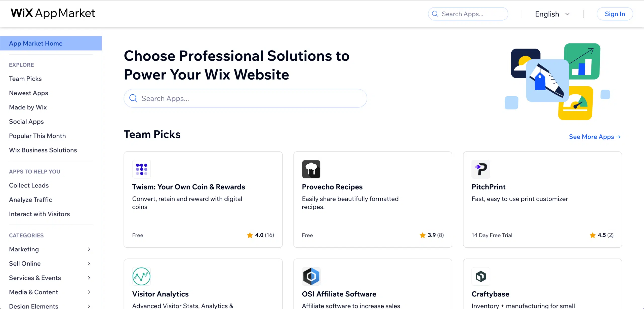Image resolution: width=644 pixels, height=309 pixels.
Task: Open Wix Business Solutions in the sidebar
Action: (x=43, y=150)
